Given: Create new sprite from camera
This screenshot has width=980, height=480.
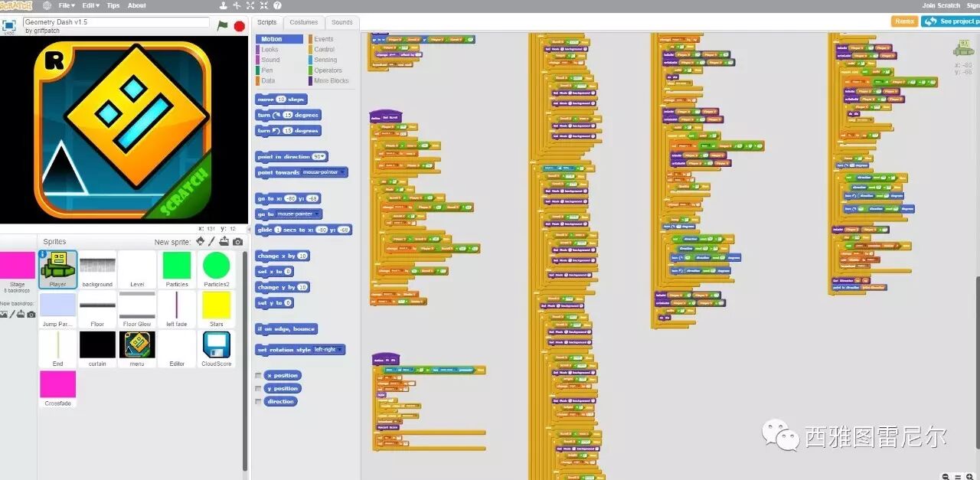Looking at the screenshot, I should (237, 241).
